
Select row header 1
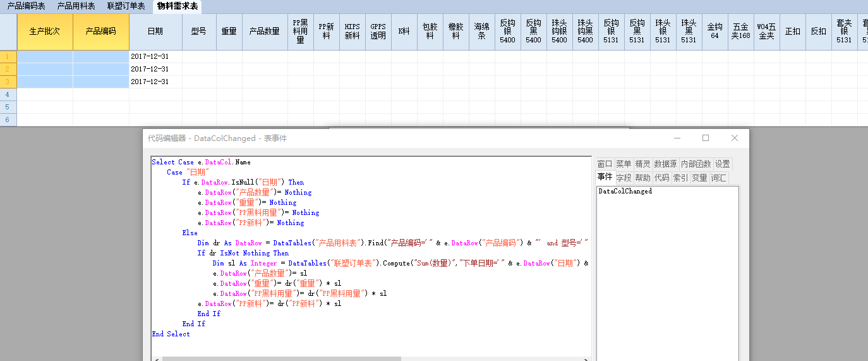click(x=8, y=56)
